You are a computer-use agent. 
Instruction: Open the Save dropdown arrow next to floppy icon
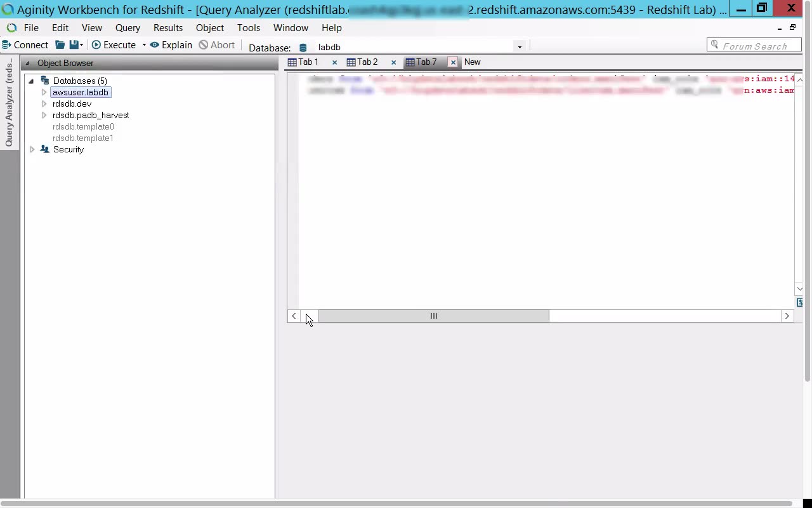(82, 45)
